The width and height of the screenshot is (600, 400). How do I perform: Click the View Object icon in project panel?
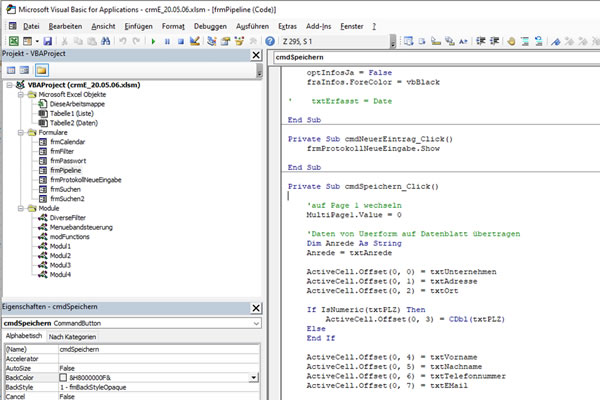tap(25, 71)
